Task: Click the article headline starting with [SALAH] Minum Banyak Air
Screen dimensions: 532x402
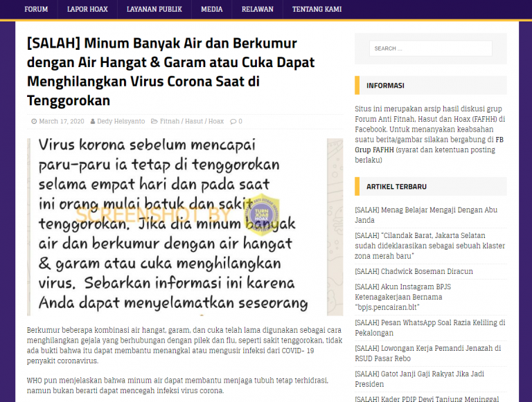Action: click(x=171, y=72)
